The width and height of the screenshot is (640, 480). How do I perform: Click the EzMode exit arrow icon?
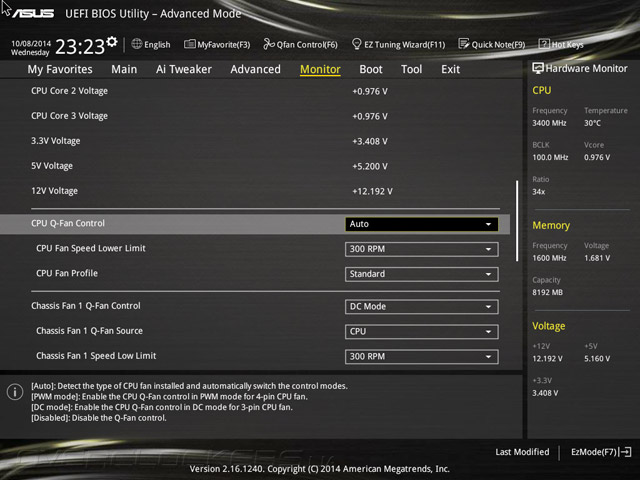click(x=625, y=452)
